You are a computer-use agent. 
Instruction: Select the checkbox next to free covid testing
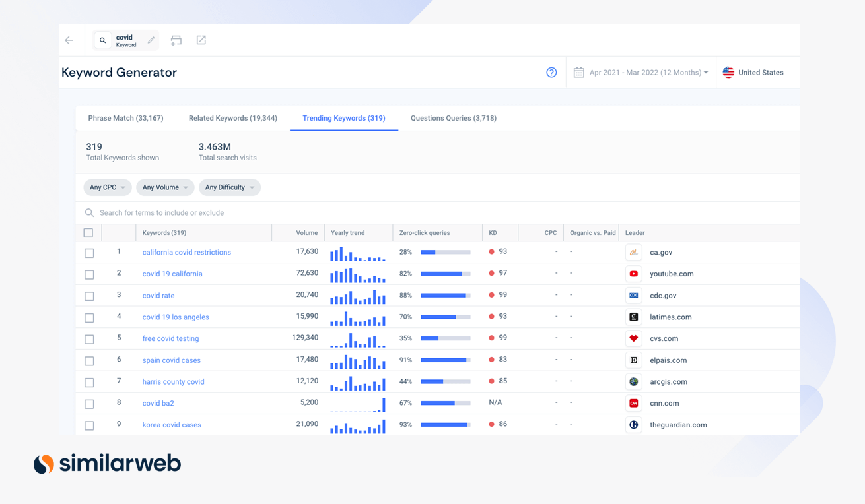click(x=89, y=338)
